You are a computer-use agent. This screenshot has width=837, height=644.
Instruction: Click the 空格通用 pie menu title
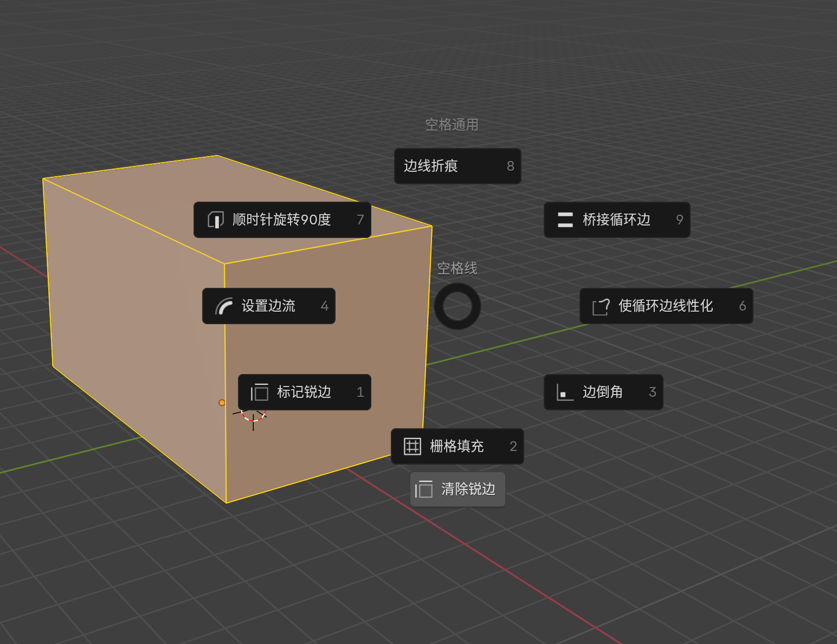[x=452, y=125]
